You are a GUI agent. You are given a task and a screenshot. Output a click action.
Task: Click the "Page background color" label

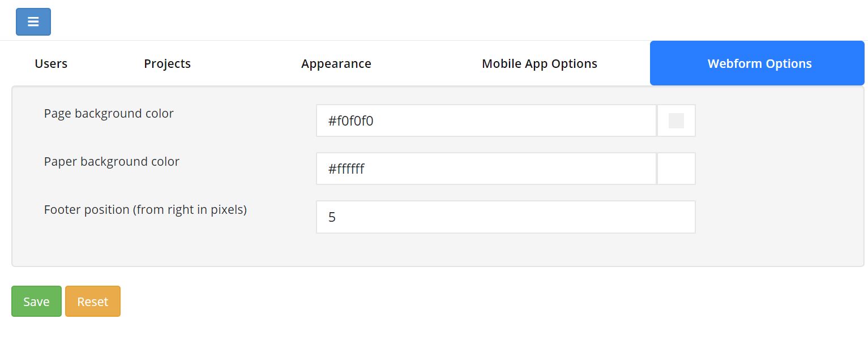click(109, 114)
